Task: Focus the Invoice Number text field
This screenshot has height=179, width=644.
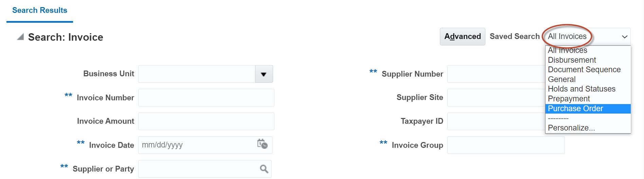Action: (206, 98)
